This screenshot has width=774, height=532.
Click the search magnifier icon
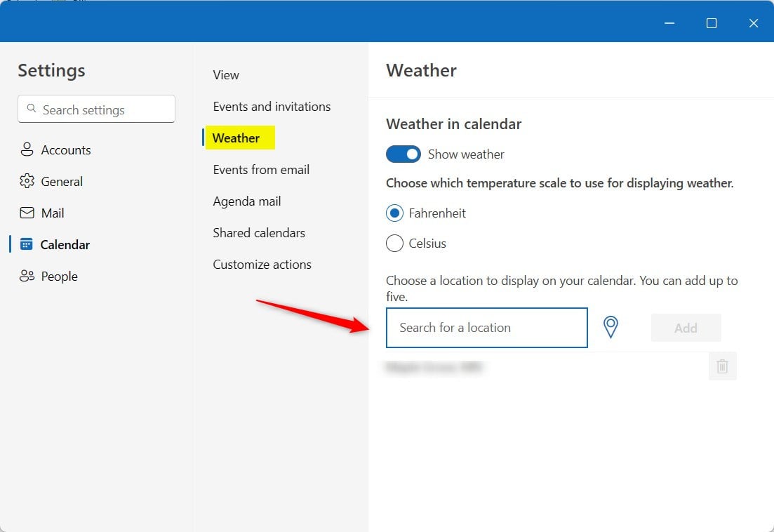pyautogui.click(x=32, y=109)
